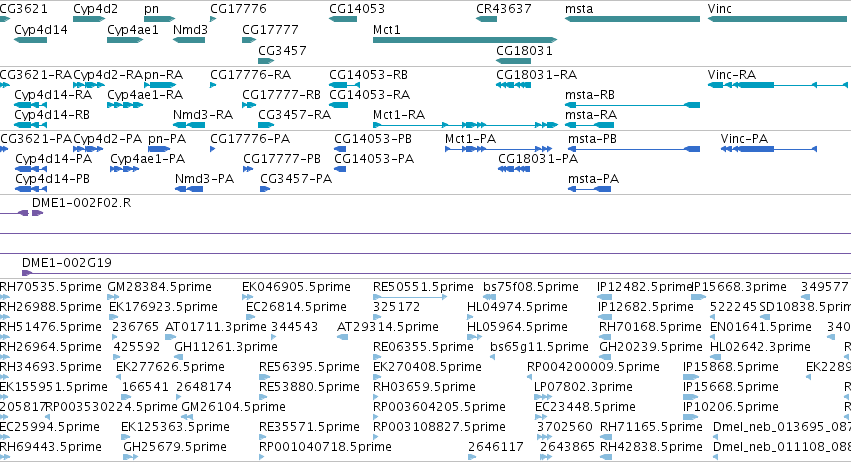
Task: Click the msta gene glyph
Action: click(632, 19)
